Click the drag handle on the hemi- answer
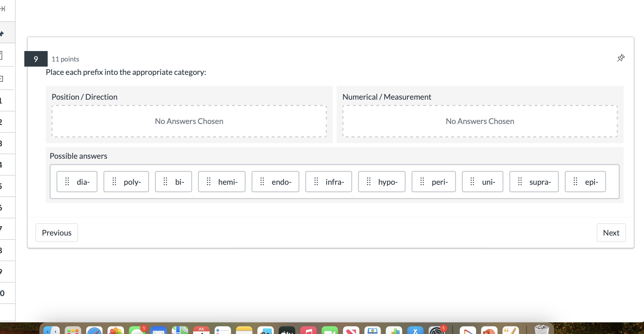This screenshot has height=334, width=644. click(x=208, y=182)
